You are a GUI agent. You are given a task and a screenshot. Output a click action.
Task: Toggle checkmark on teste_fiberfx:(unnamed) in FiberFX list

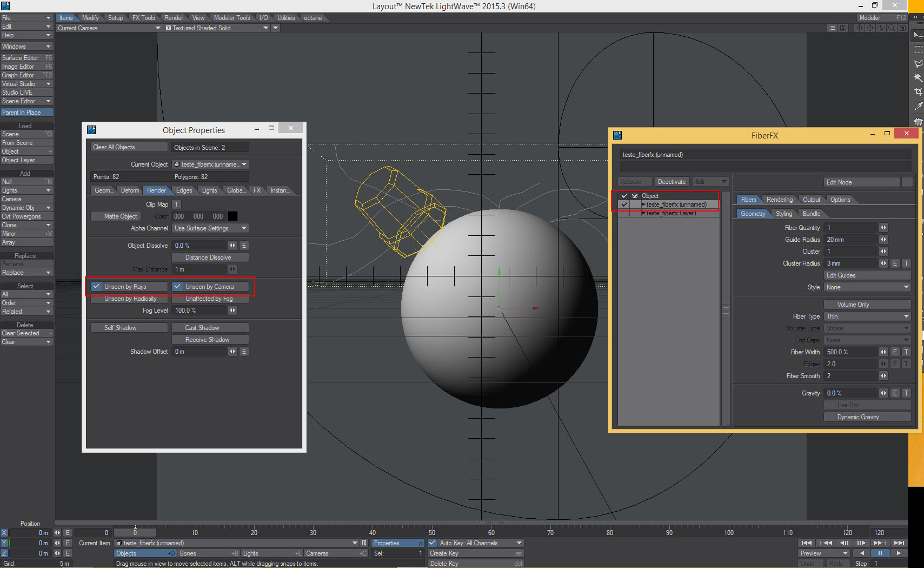(624, 204)
